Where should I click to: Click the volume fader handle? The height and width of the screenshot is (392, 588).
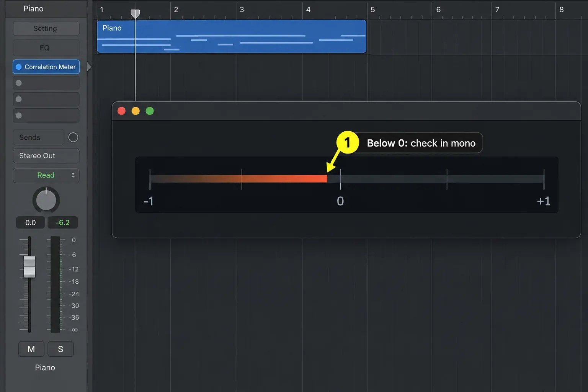pyautogui.click(x=29, y=266)
